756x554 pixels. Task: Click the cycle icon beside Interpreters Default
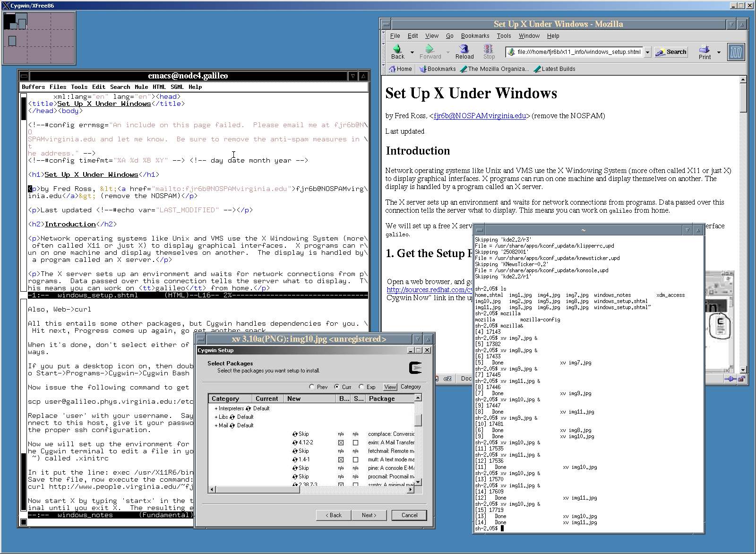249,408
